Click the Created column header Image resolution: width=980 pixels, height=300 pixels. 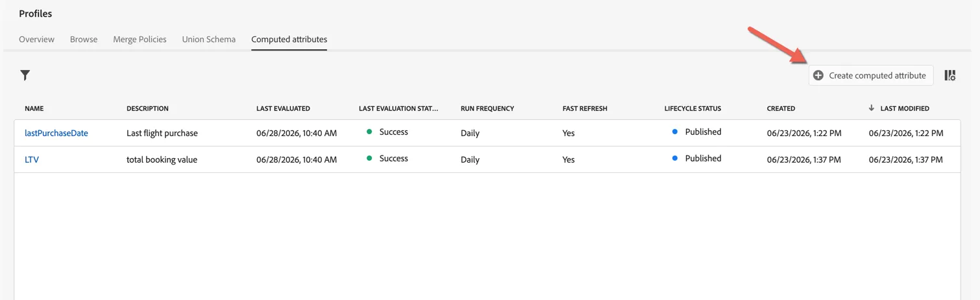click(x=781, y=108)
